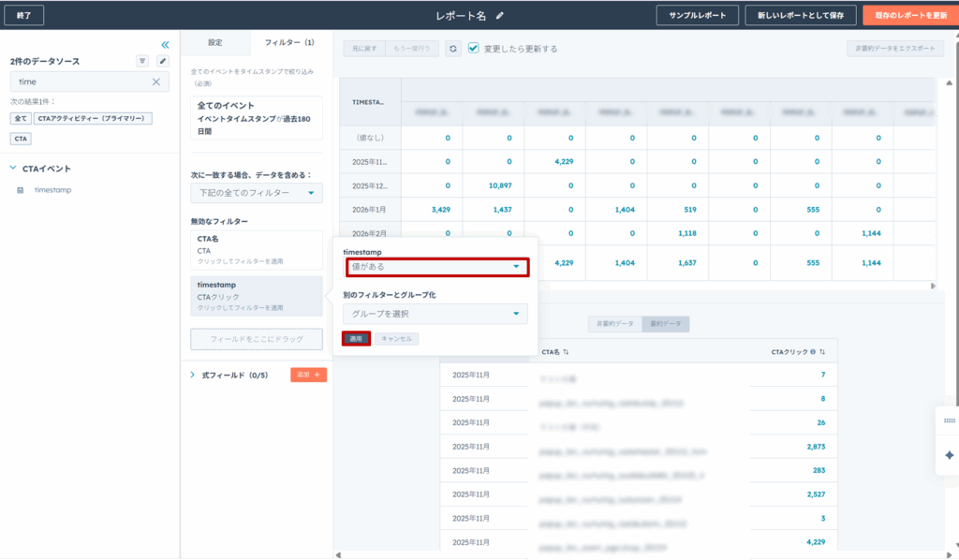Click 既存のレポートを更新 button
959x560 pixels.
[905, 15]
